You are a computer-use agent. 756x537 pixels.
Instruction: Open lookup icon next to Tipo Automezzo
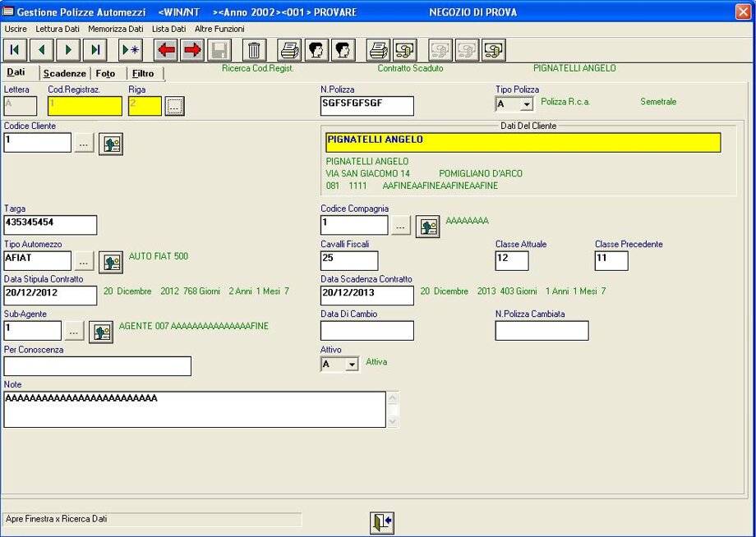[x=111, y=262]
